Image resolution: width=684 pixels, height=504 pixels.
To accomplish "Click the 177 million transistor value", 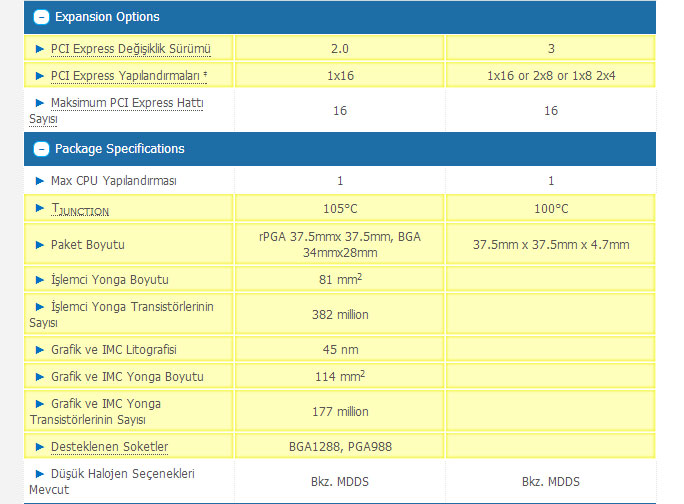I will coord(340,411).
